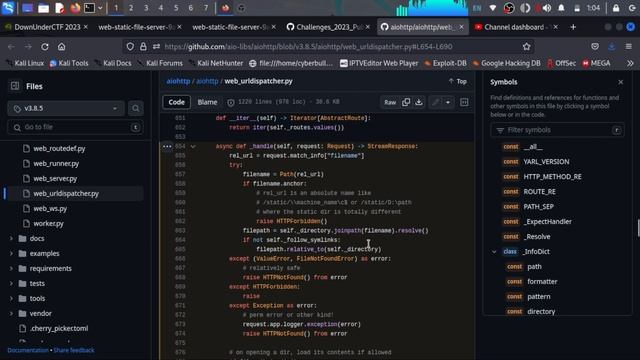The height and width of the screenshot is (360, 640).
Task: Switch to Channel dashboard tab
Action: (x=516, y=27)
